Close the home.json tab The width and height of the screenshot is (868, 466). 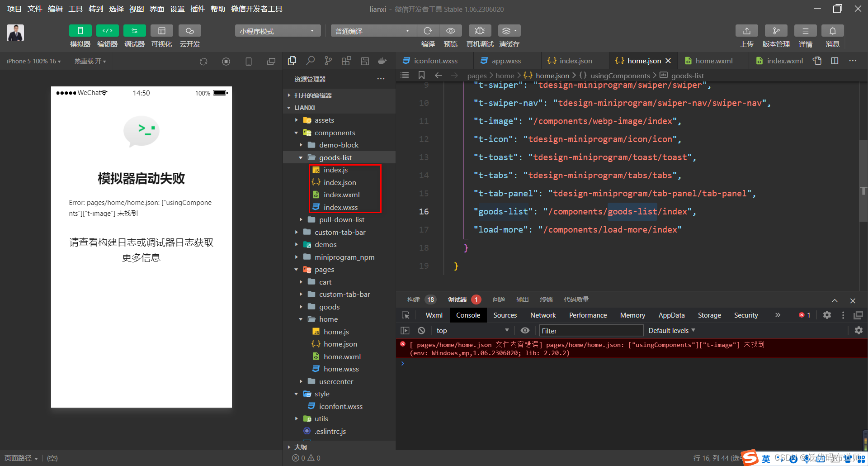668,61
